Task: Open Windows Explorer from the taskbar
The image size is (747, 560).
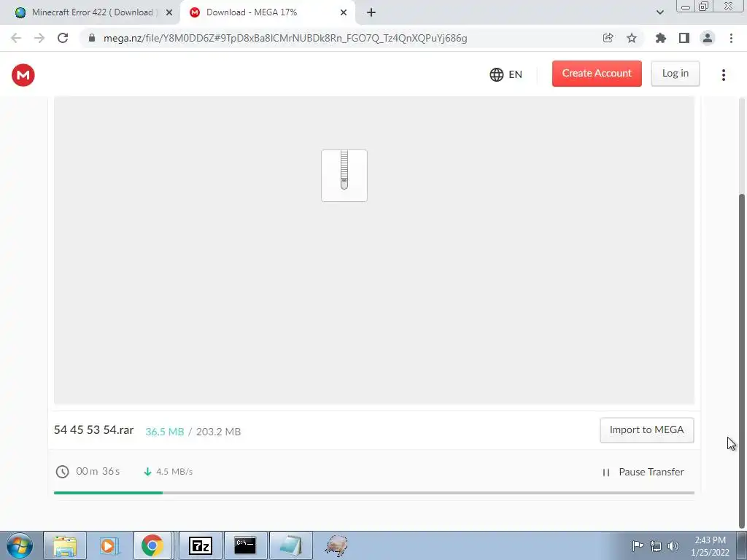Action: coord(65,545)
